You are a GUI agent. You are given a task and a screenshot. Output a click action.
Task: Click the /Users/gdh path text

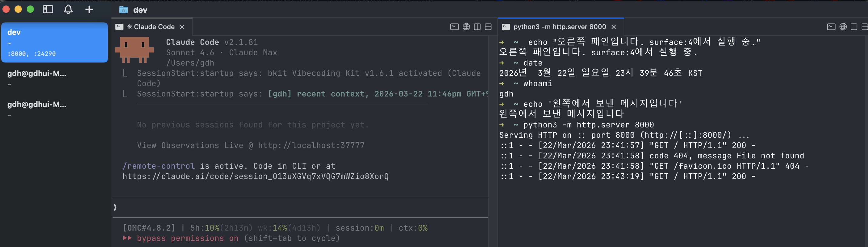pyautogui.click(x=190, y=63)
